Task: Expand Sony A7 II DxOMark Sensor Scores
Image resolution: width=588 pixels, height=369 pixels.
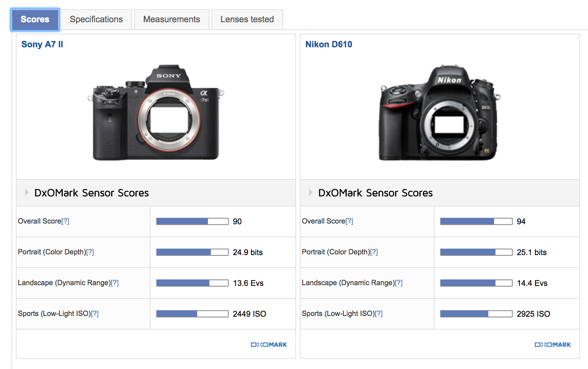Action: (x=27, y=193)
